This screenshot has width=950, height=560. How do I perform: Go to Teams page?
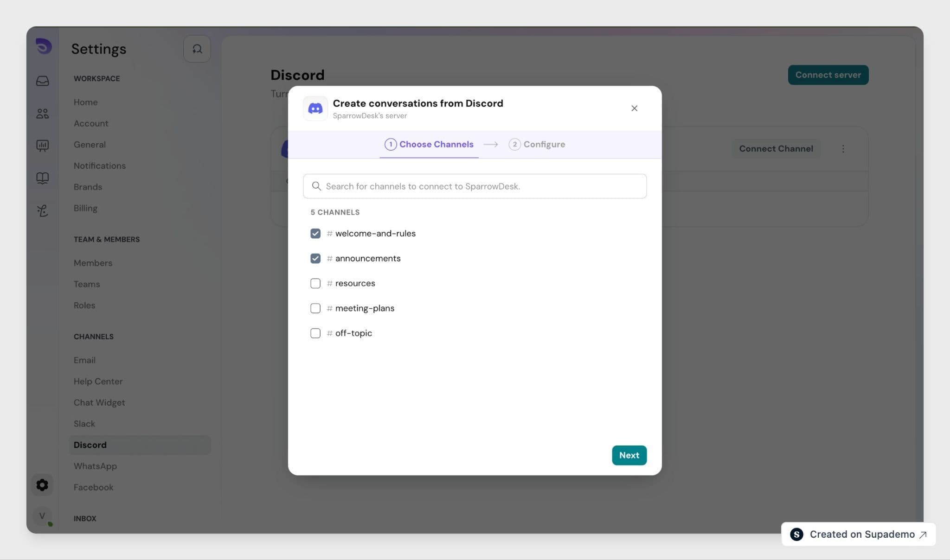tap(87, 284)
